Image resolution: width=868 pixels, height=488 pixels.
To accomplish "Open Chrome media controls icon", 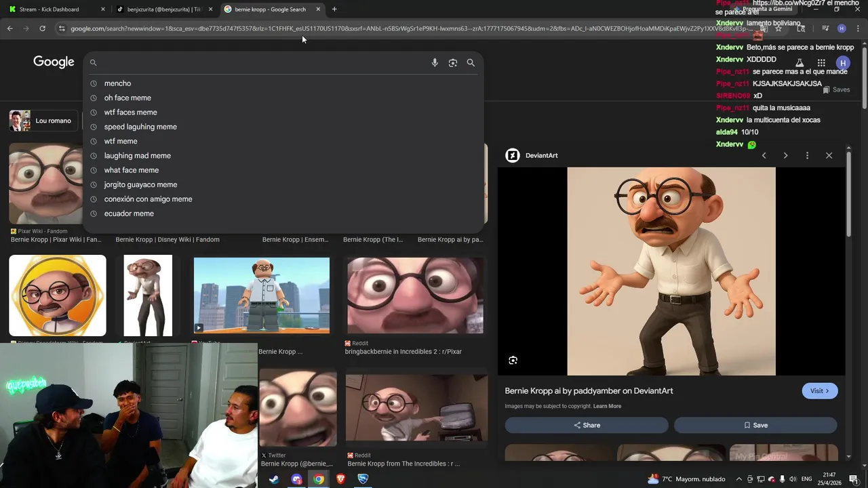I will click(x=825, y=28).
